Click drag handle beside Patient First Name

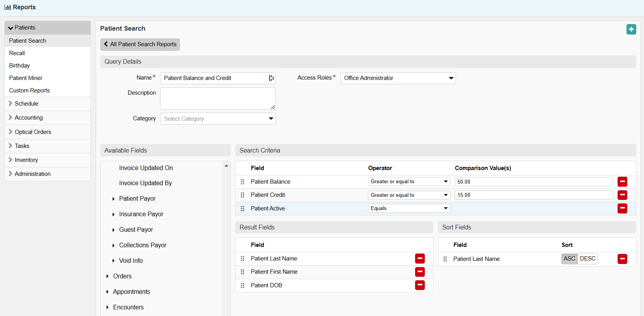click(243, 272)
